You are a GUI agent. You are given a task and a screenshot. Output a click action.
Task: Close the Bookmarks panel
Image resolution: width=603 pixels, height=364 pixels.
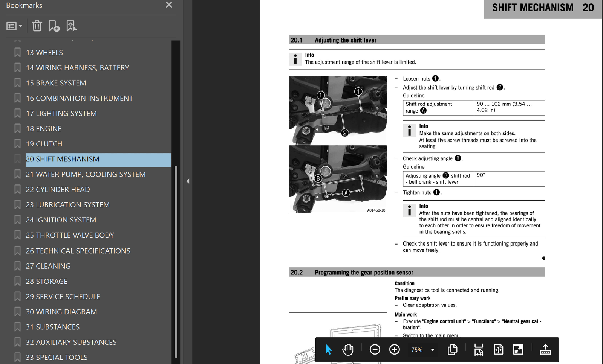point(169,5)
